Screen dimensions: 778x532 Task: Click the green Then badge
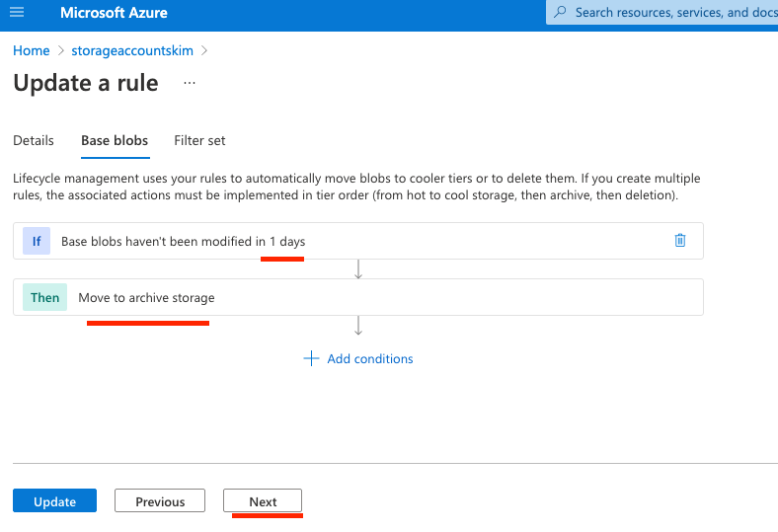pos(44,297)
